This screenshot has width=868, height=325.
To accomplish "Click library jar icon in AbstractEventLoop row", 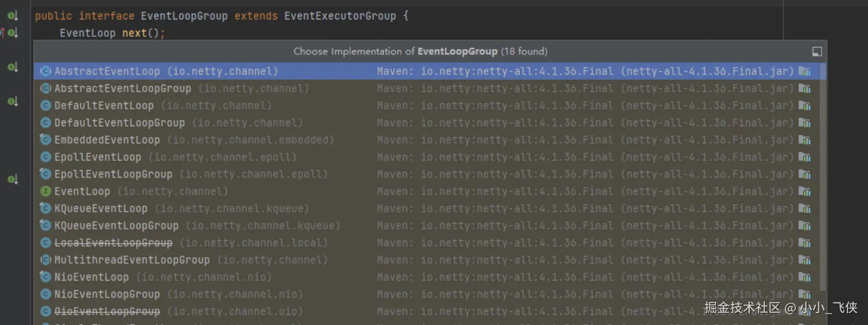I will click(805, 71).
